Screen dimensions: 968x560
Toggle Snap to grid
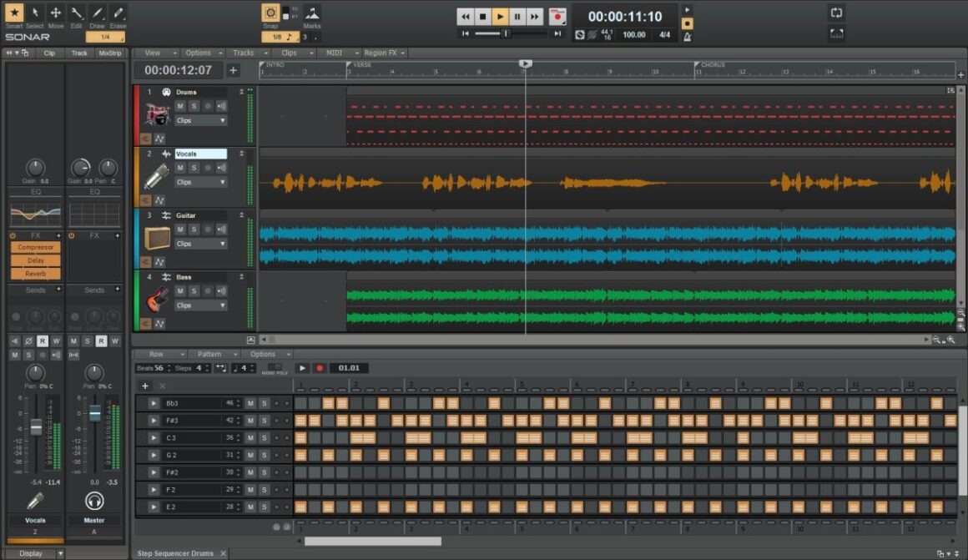pos(271,14)
